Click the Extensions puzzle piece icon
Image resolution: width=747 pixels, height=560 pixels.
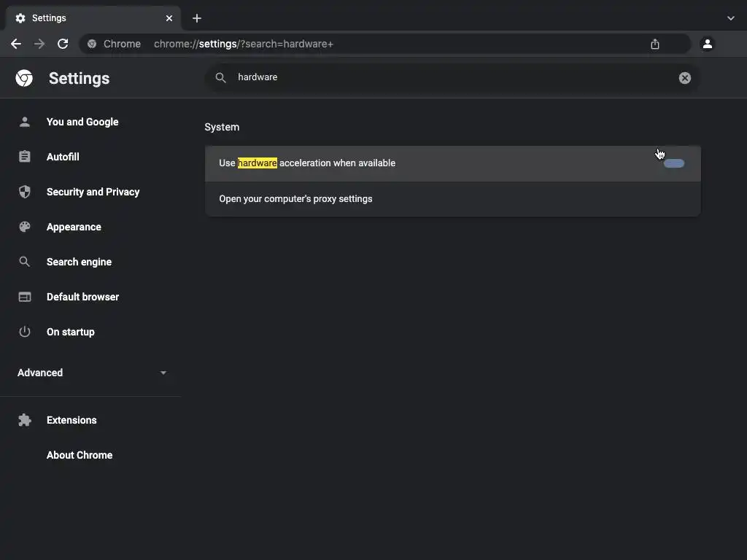(x=25, y=420)
